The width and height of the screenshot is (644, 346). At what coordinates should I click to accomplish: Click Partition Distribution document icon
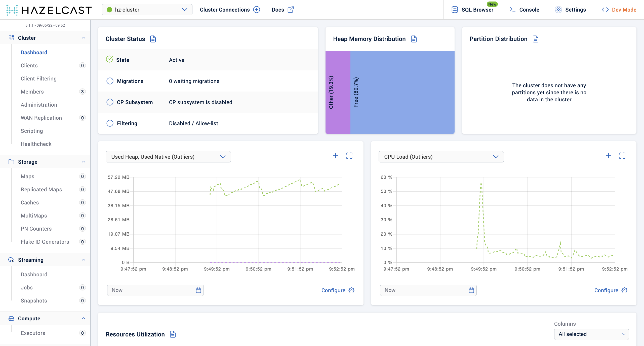(536, 39)
